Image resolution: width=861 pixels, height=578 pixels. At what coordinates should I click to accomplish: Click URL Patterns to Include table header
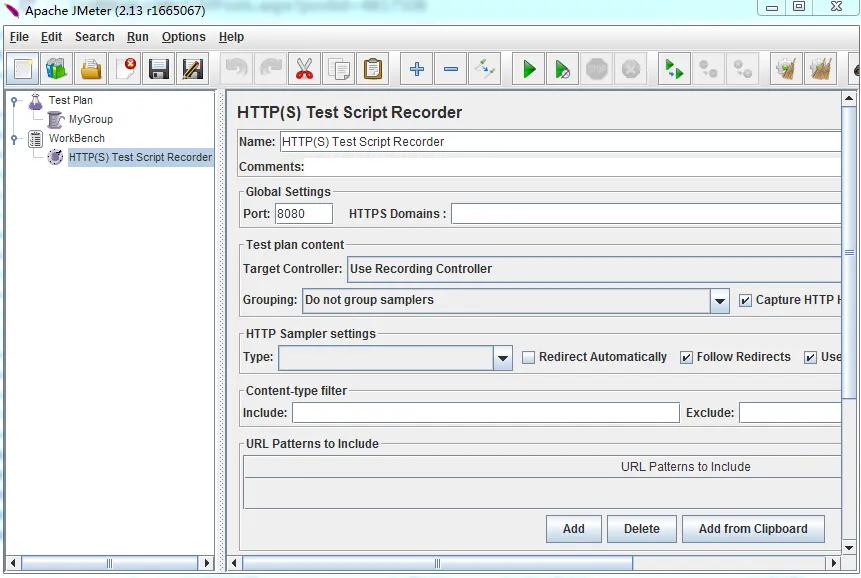543,467
